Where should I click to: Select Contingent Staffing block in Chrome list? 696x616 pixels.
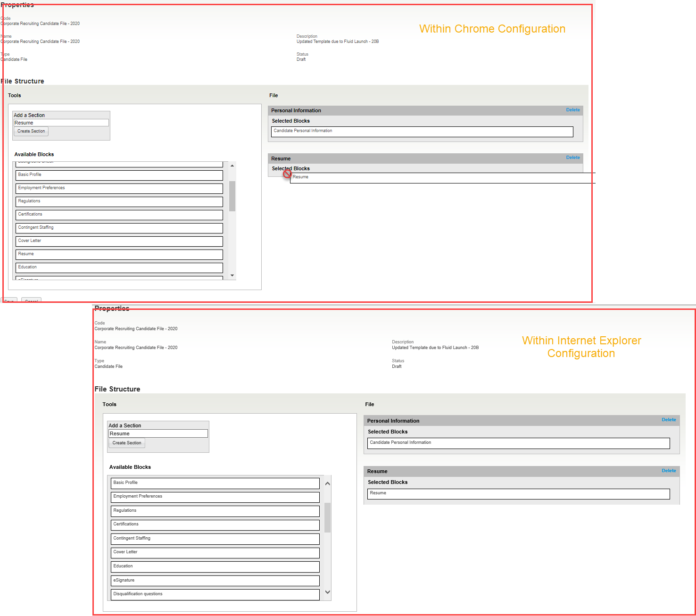click(x=119, y=228)
